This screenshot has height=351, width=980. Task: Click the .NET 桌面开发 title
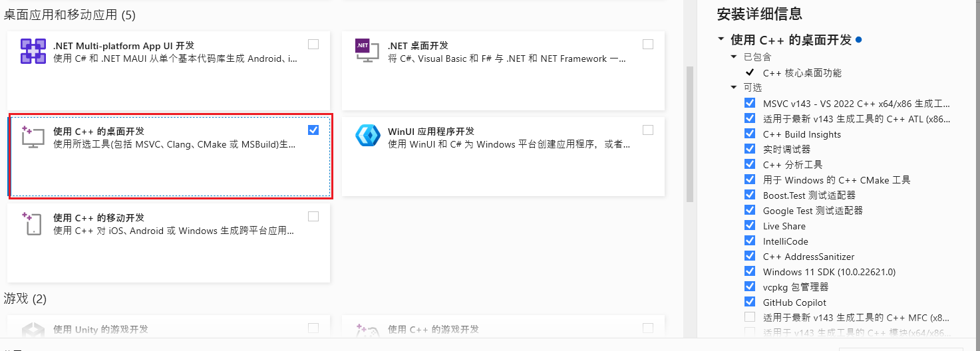pyautogui.click(x=418, y=45)
